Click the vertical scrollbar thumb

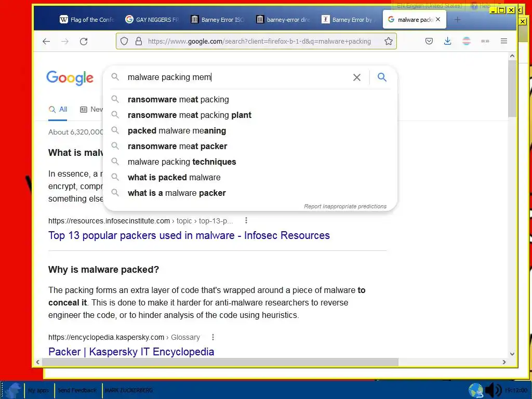pos(512,89)
